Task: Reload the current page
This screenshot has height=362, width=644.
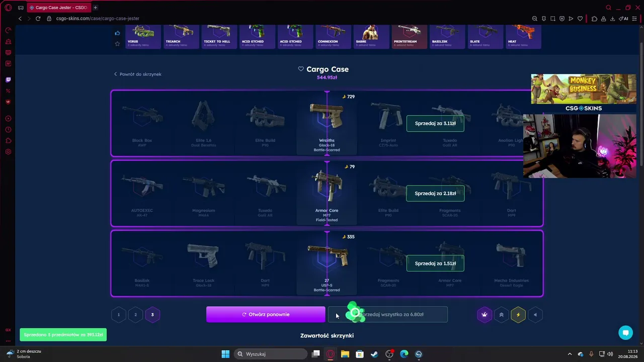Action: (38, 19)
